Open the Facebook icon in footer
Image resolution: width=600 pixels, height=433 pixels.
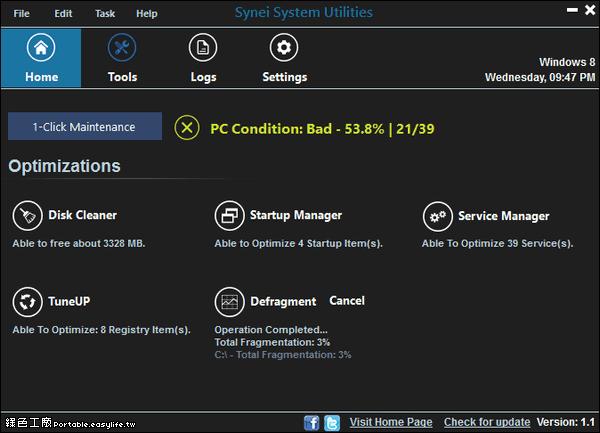(311, 422)
